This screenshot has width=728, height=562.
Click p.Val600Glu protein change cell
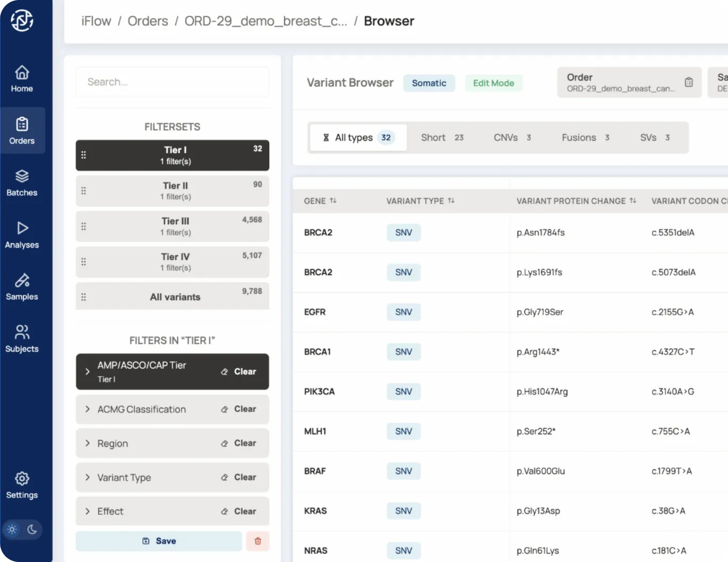tap(541, 471)
